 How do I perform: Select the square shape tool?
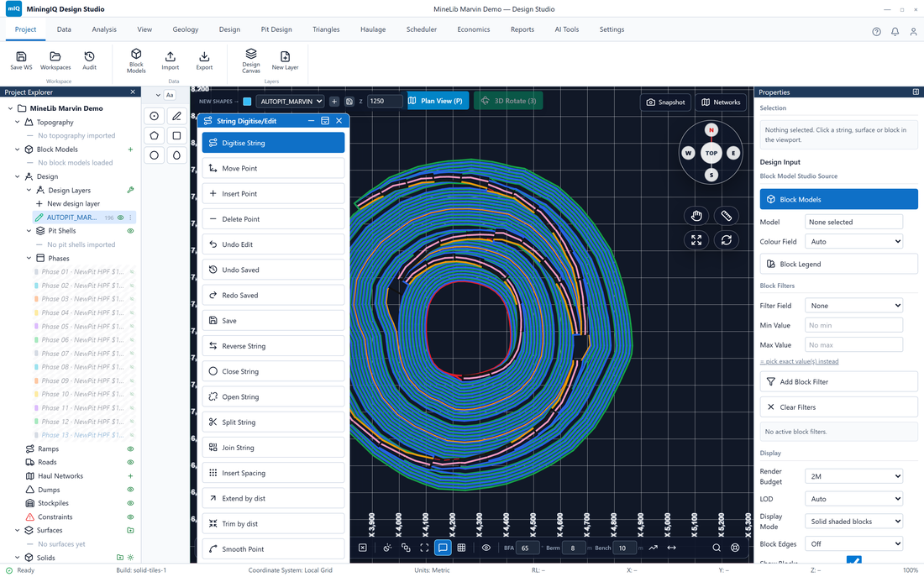tap(176, 135)
